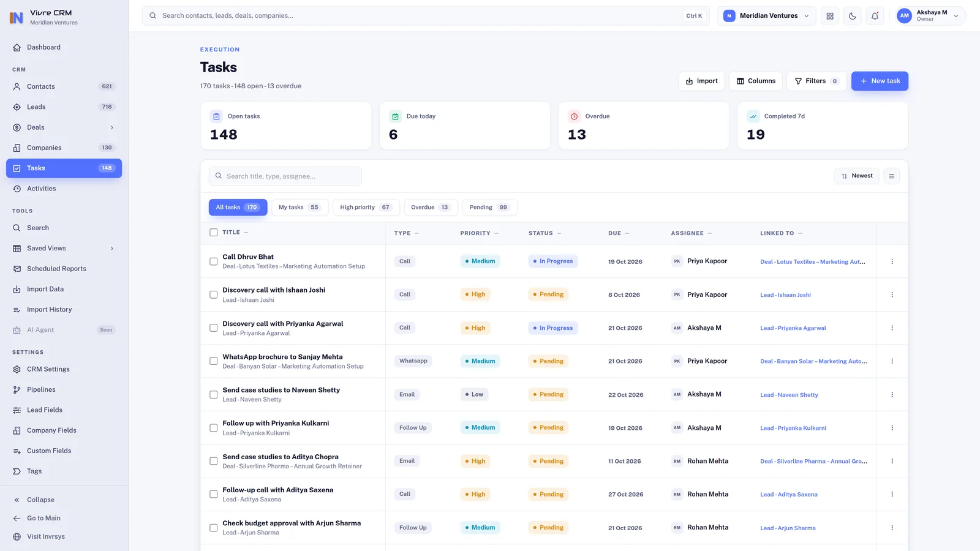Toggle dark mode moon icon
980x551 pixels.
click(853, 16)
